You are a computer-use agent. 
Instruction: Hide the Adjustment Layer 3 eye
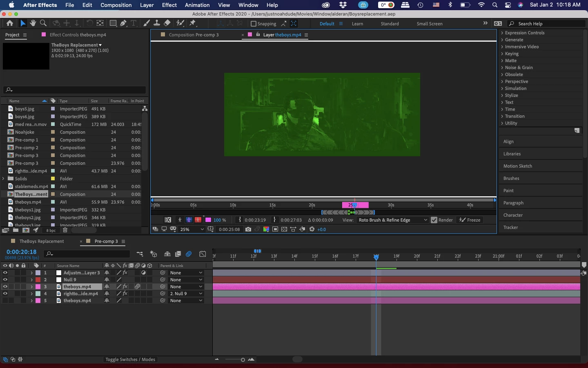tap(5, 273)
